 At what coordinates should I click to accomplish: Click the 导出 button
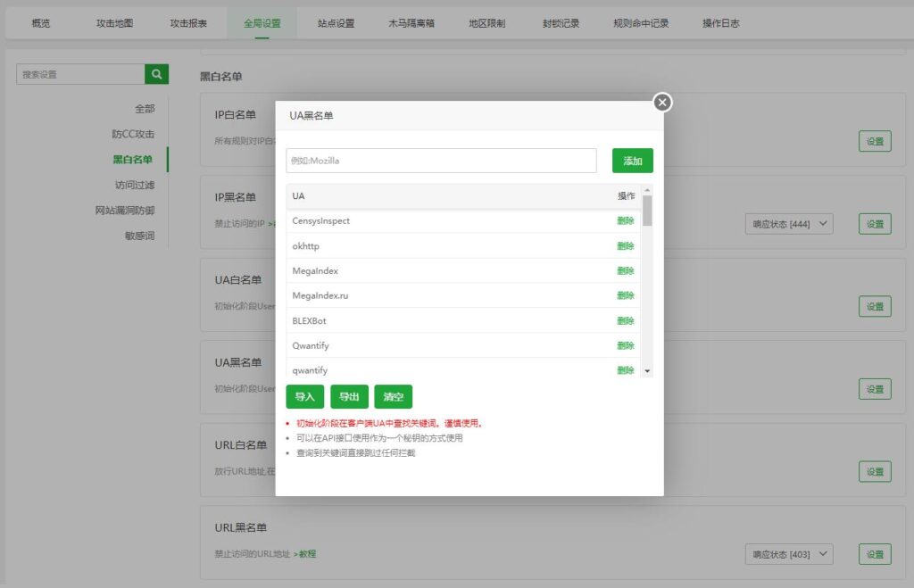coord(349,397)
